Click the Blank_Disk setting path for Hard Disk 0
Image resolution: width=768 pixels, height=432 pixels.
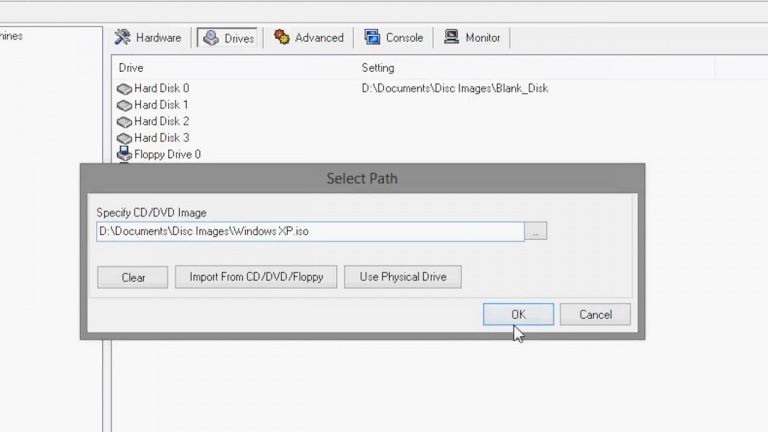click(x=455, y=88)
